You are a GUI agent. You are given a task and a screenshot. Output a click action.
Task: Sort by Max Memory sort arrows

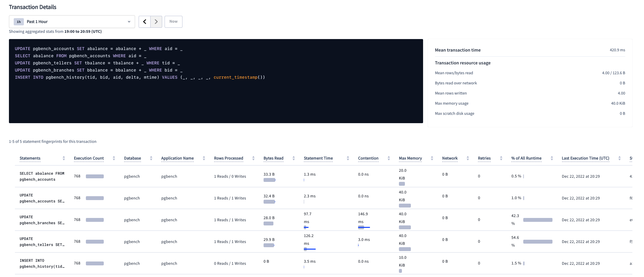432,158
